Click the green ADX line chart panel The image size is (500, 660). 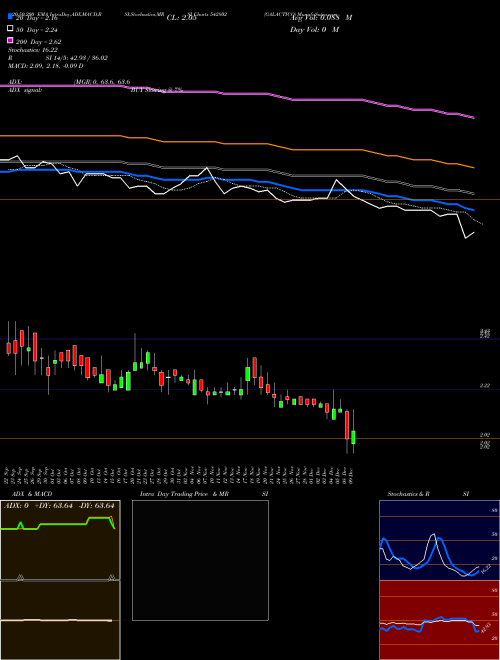(x=60, y=540)
